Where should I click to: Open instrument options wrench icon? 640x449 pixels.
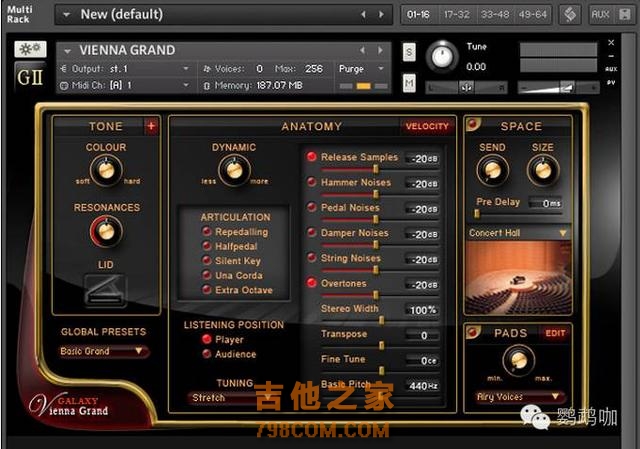[30, 49]
